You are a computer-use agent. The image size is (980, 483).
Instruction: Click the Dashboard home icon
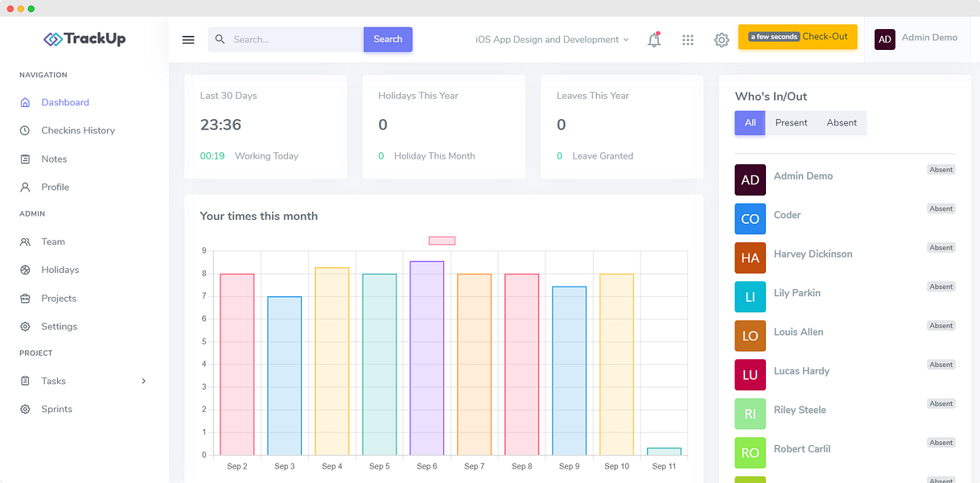click(x=25, y=102)
